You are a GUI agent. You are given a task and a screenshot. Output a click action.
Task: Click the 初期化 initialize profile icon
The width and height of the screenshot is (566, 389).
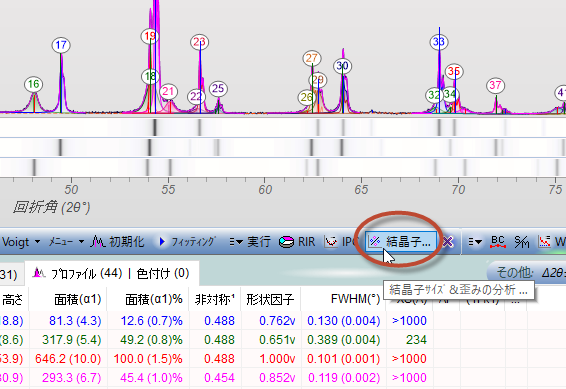(x=117, y=241)
